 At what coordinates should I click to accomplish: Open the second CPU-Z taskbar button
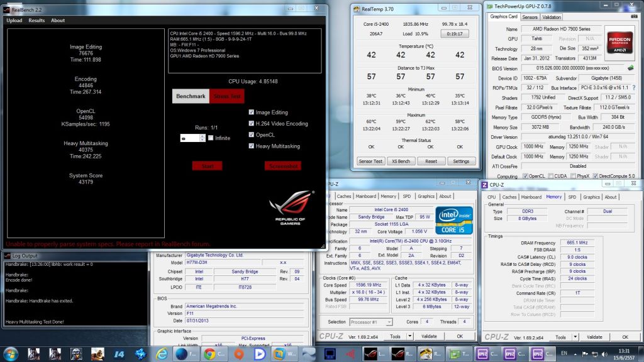point(515,353)
